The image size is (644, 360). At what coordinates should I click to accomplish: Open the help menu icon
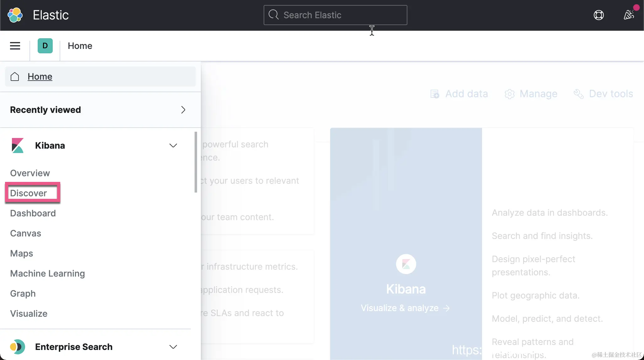click(598, 15)
